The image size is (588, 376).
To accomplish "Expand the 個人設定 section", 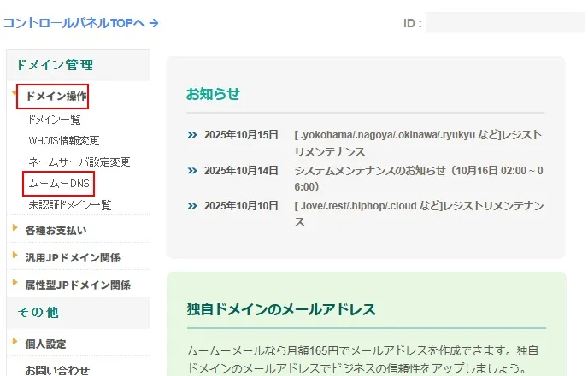I will pos(45,344).
